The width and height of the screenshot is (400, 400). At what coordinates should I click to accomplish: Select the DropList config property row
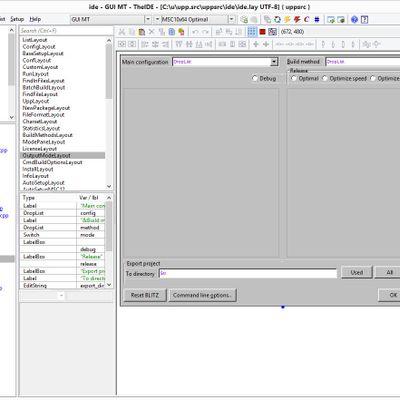coord(63,213)
